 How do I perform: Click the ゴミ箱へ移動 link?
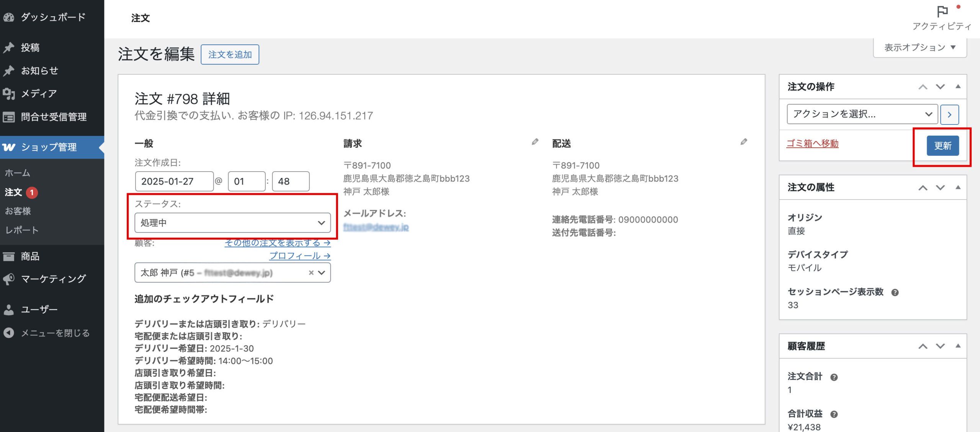coord(812,144)
